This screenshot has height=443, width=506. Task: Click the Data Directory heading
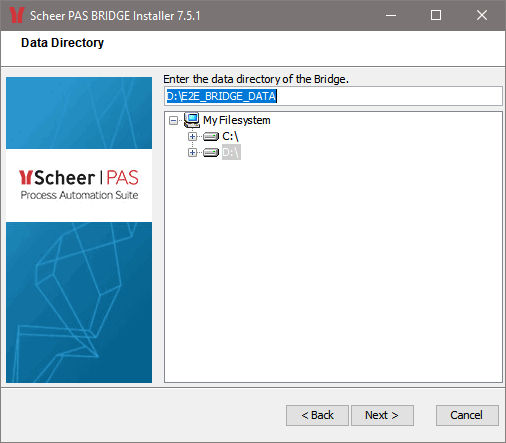(62, 43)
